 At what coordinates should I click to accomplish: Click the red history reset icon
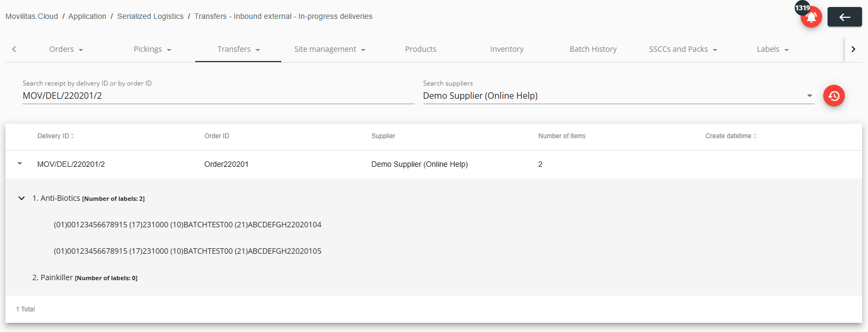tap(834, 96)
